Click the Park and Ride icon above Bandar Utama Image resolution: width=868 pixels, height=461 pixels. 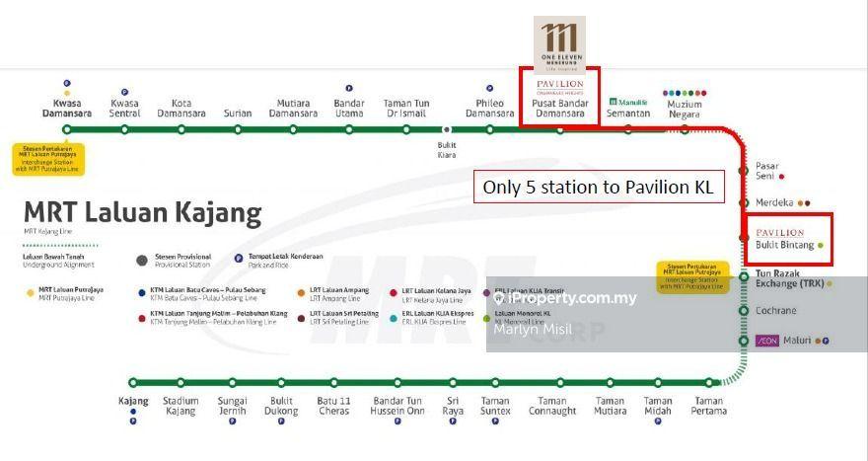[x=349, y=88]
